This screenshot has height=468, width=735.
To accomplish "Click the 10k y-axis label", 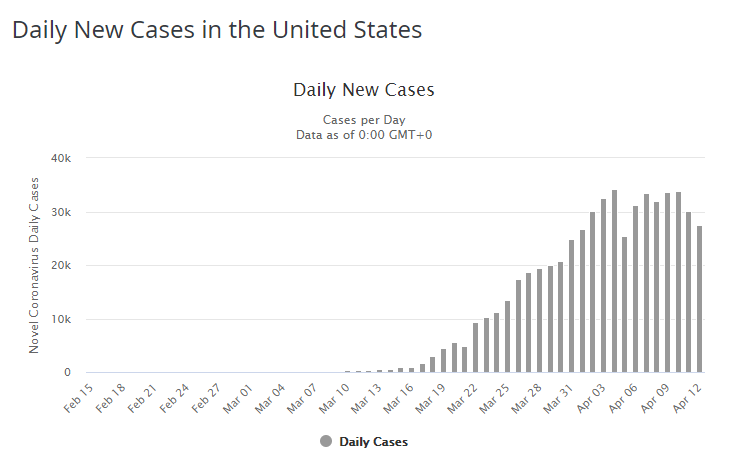I will point(61,319).
